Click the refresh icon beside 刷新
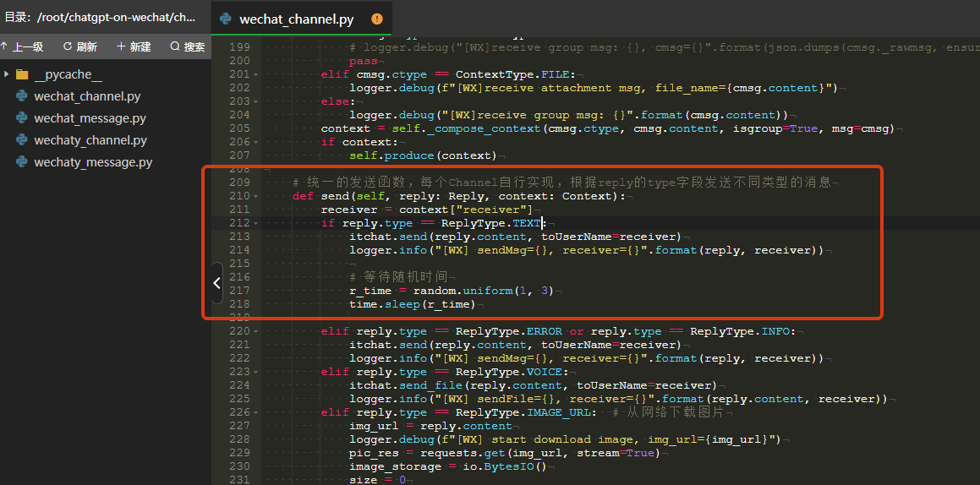 coord(68,46)
